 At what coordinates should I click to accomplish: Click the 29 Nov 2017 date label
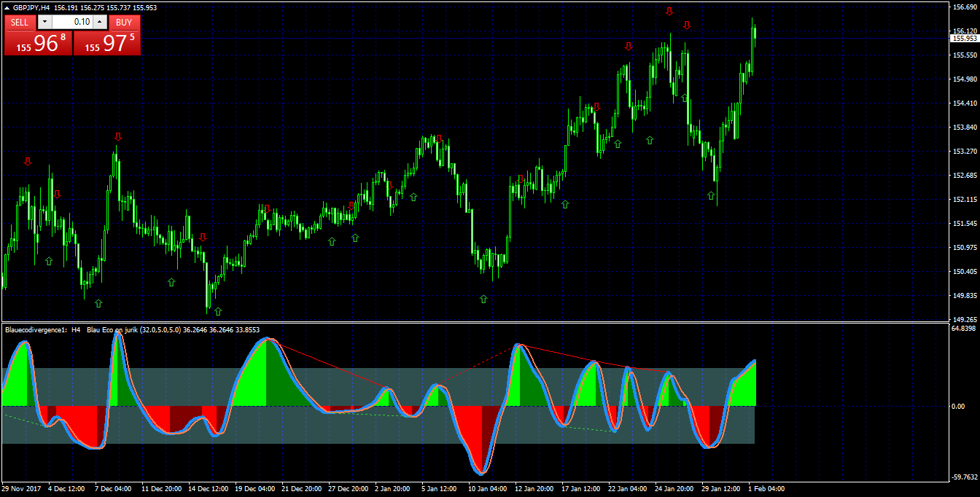tap(22, 489)
